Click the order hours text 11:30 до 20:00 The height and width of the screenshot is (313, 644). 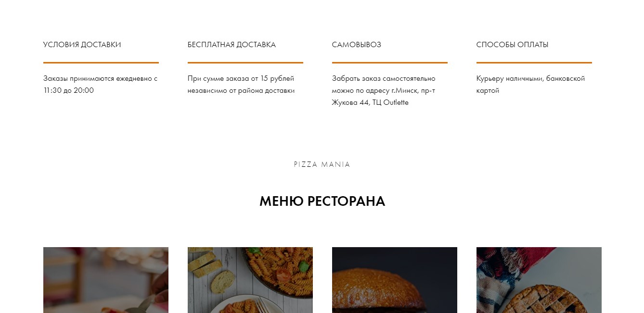click(x=68, y=90)
